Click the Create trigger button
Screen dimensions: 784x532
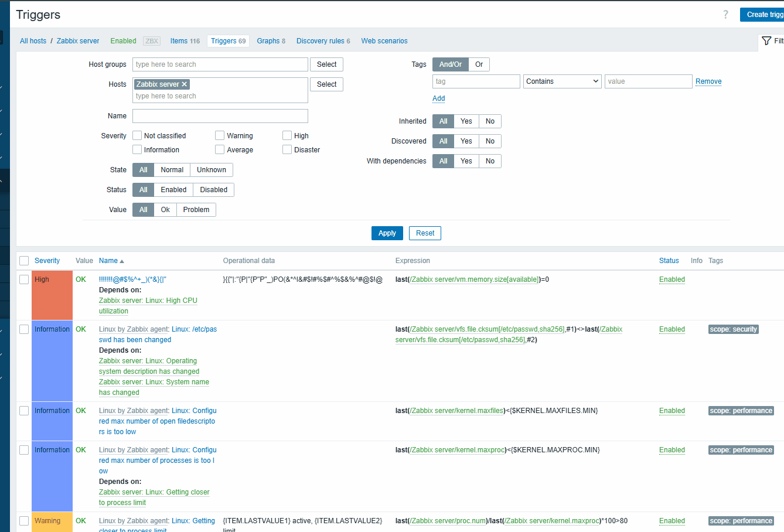click(762, 15)
